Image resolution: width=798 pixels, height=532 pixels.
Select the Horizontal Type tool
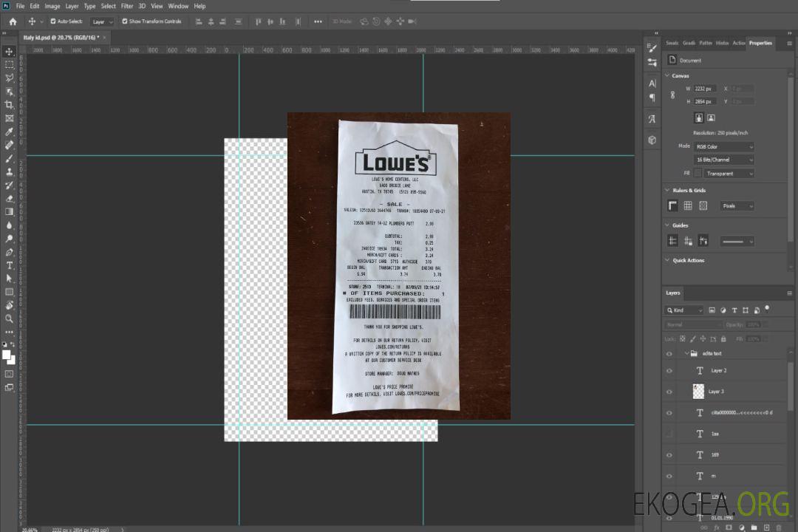point(9,265)
